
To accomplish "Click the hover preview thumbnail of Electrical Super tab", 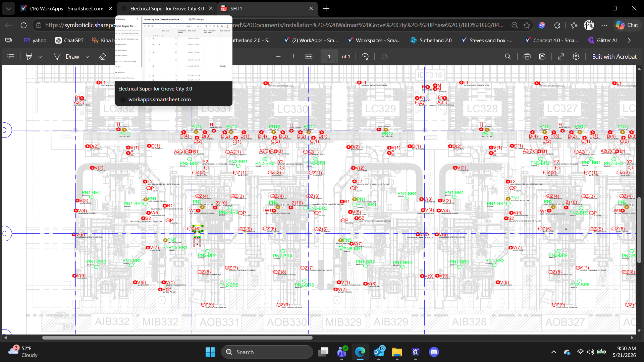I will (174, 48).
